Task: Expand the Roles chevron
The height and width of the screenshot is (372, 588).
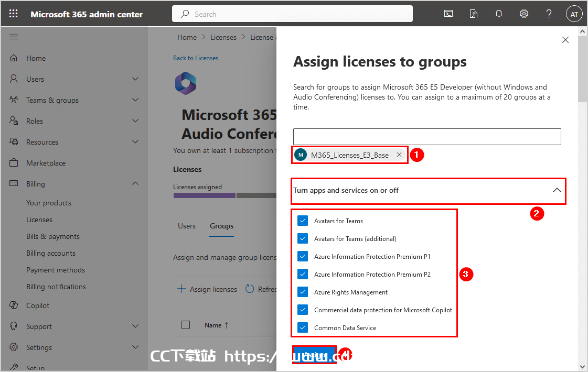Action: click(135, 121)
